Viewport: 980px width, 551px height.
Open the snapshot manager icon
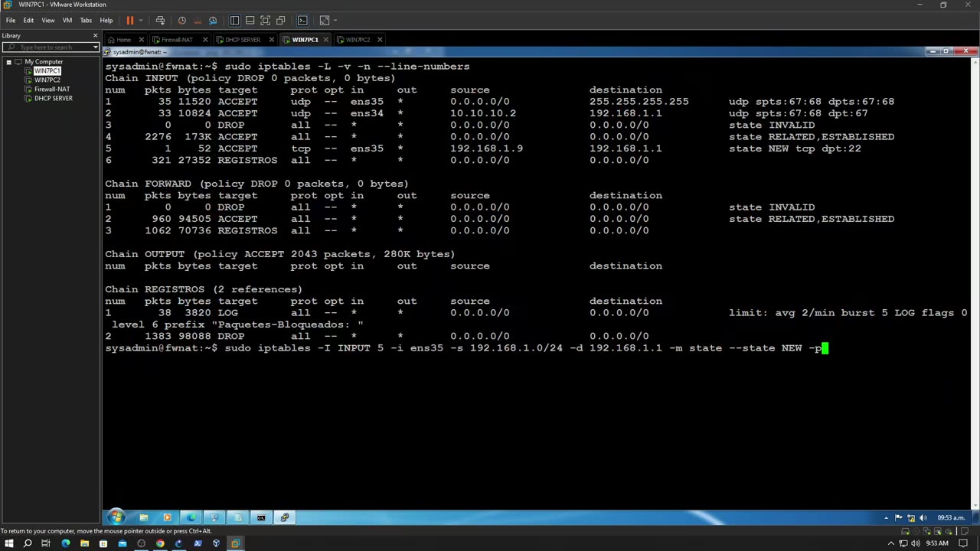213,21
